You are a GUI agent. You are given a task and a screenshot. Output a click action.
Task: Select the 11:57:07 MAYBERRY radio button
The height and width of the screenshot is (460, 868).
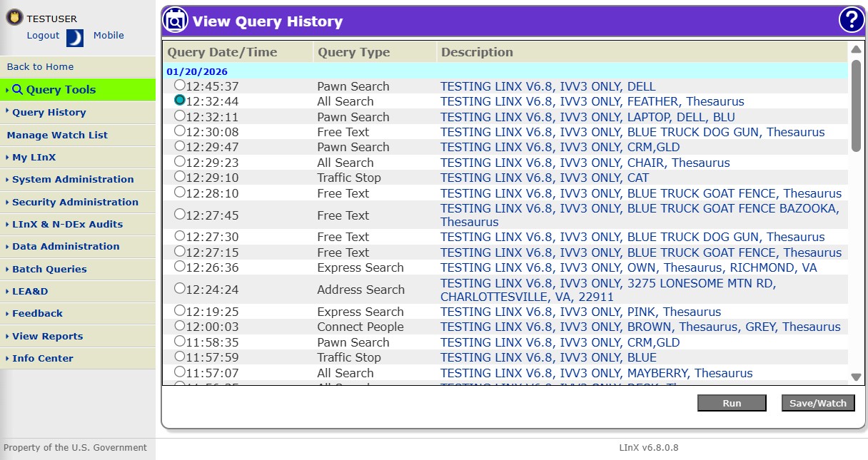coord(180,372)
